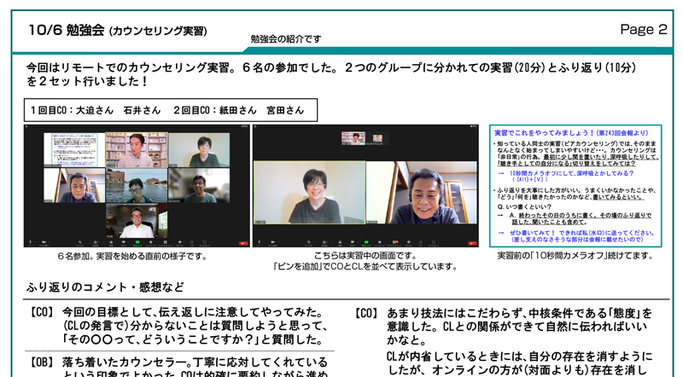Click the red End button in left Zoom screenshot
The width and height of the screenshot is (683, 377).
pos(243,243)
